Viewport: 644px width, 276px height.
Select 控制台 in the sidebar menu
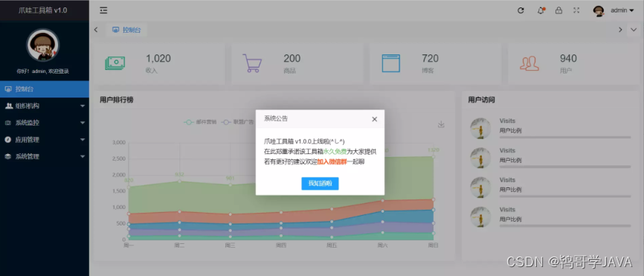click(x=45, y=89)
